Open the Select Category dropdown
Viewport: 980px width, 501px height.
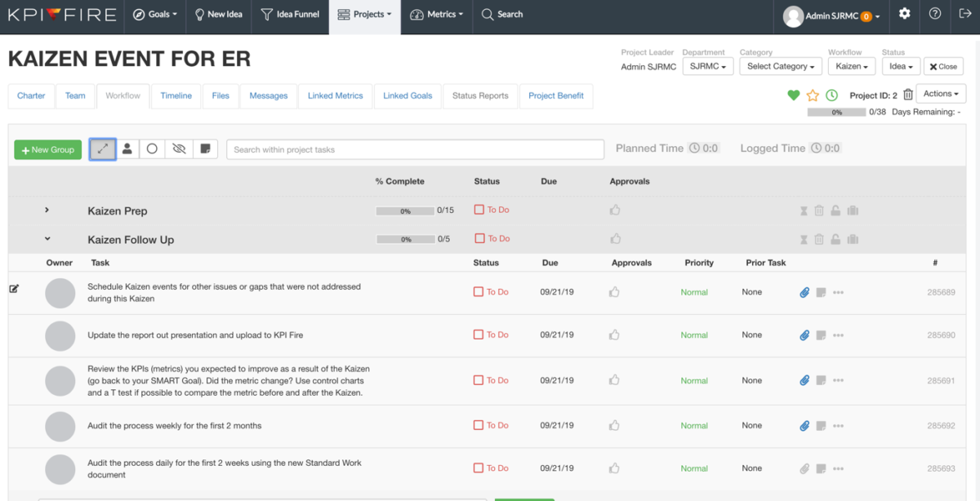pos(781,67)
